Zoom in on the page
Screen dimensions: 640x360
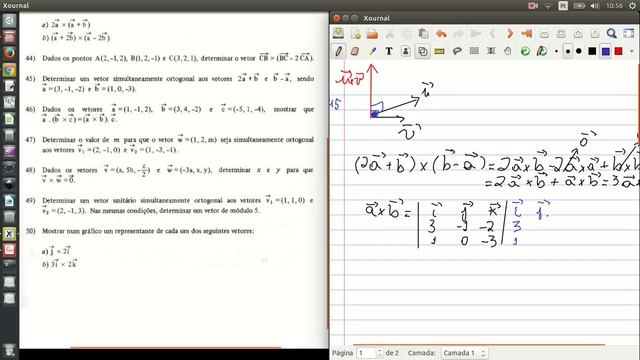click(x=578, y=33)
